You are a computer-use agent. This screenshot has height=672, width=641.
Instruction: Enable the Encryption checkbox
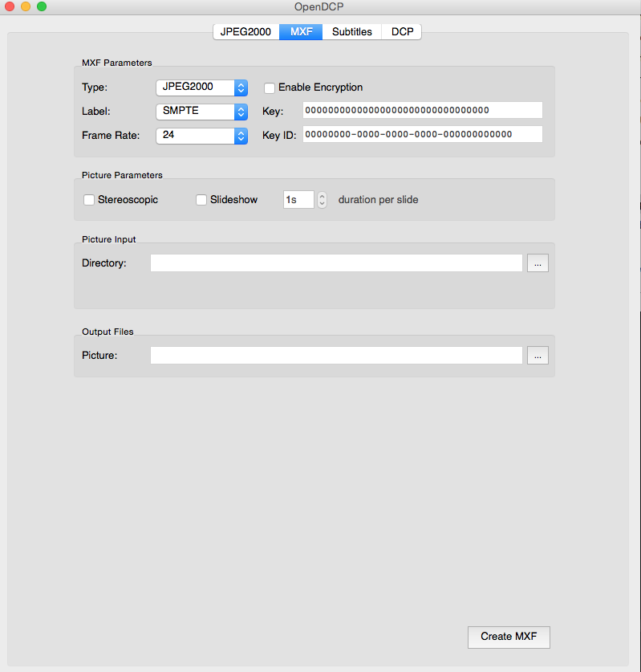[x=270, y=88]
